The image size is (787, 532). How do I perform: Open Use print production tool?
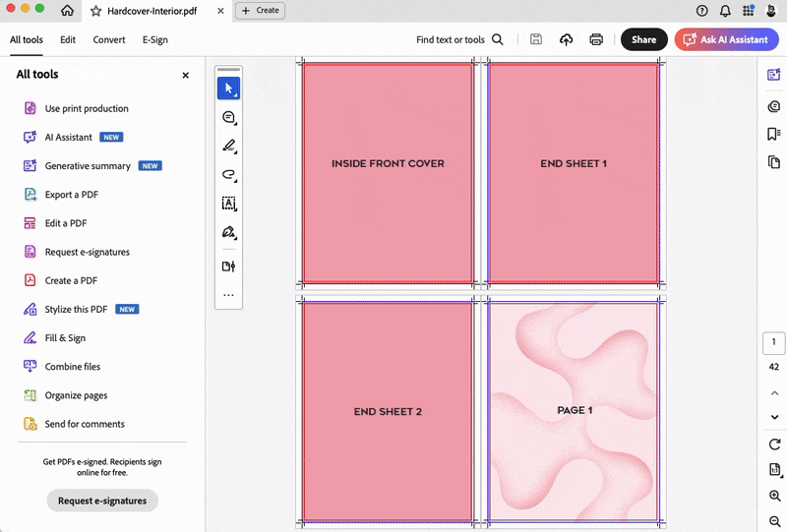coord(77,108)
